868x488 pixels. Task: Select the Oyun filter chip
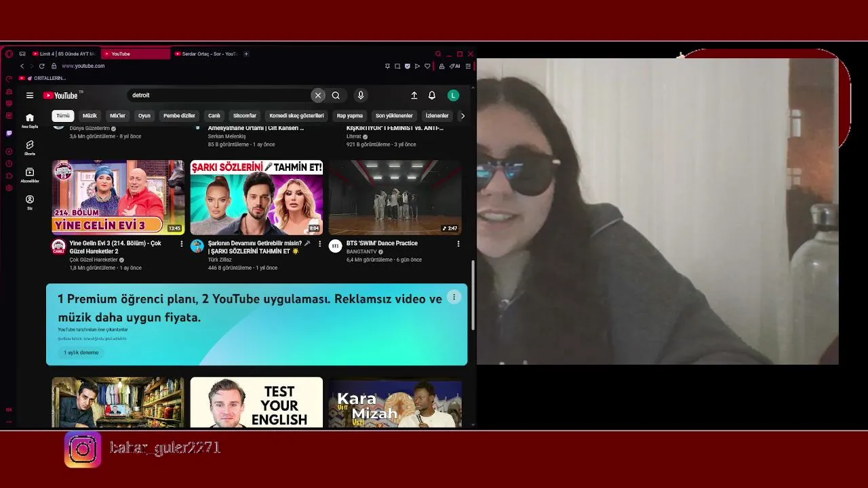(144, 116)
